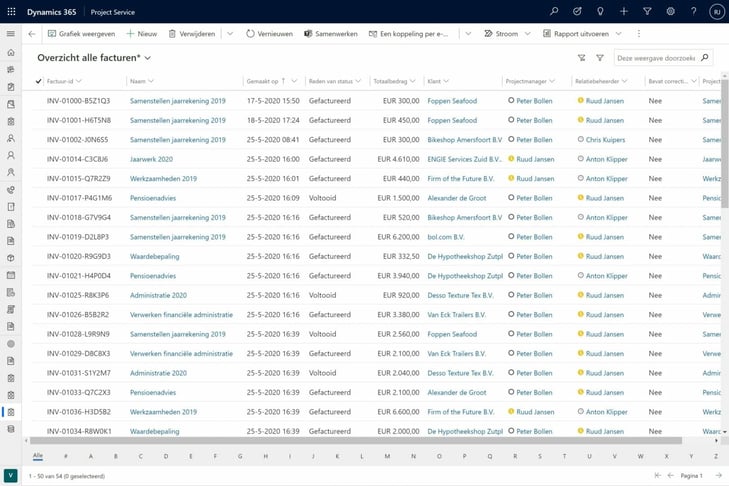Open the edit filters icon beside search

581,58
